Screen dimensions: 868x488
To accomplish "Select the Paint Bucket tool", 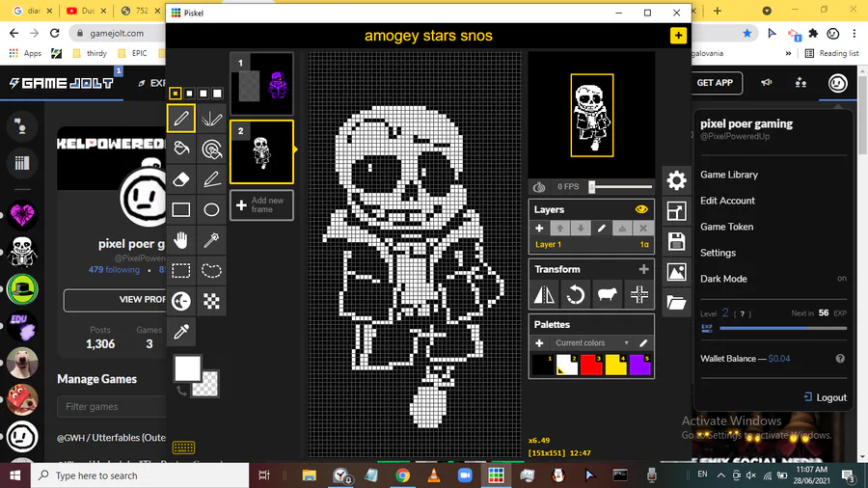I will pos(181,149).
